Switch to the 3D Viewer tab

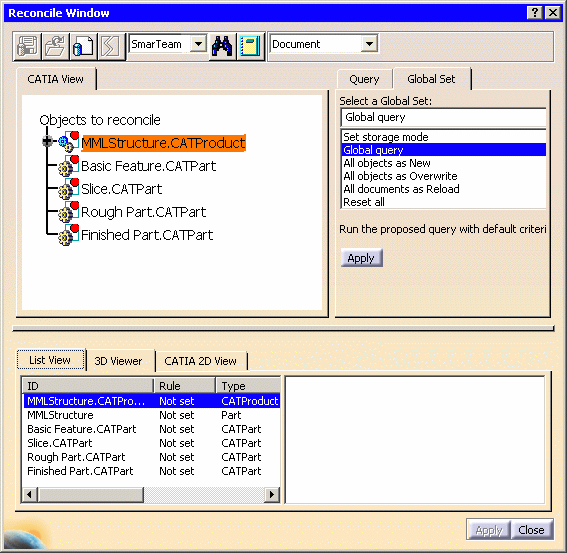tap(118, 361)
